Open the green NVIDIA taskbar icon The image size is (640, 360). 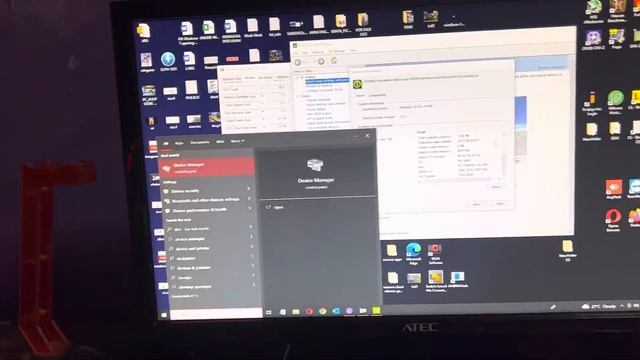click(376, 310)
